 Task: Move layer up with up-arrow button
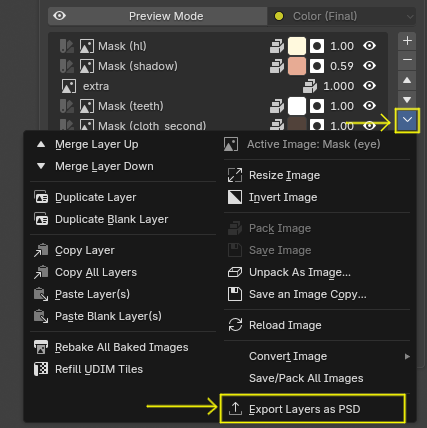[x=407, y=80]
